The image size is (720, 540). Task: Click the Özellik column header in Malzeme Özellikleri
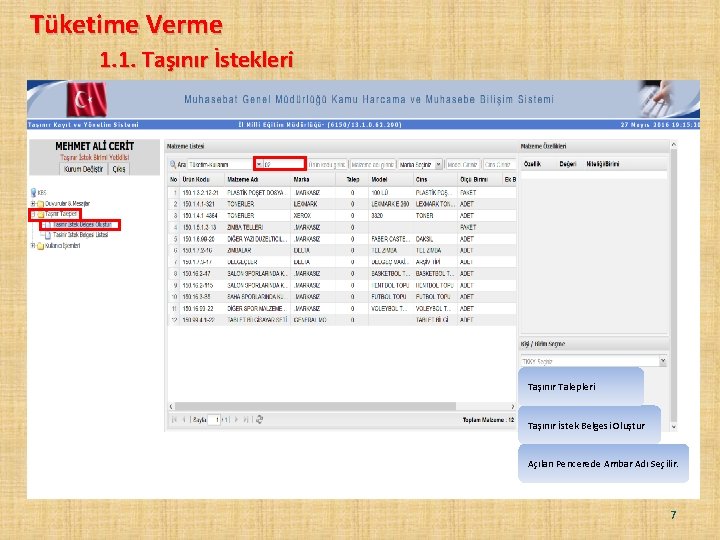(532, 164)
